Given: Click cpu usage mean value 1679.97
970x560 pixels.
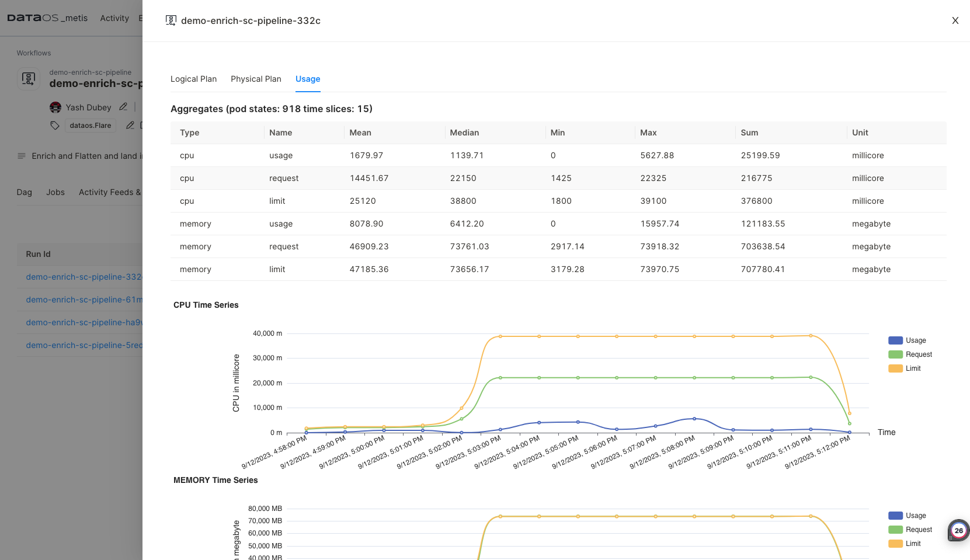Looking at the screenshot, I should tap(367, 155).
